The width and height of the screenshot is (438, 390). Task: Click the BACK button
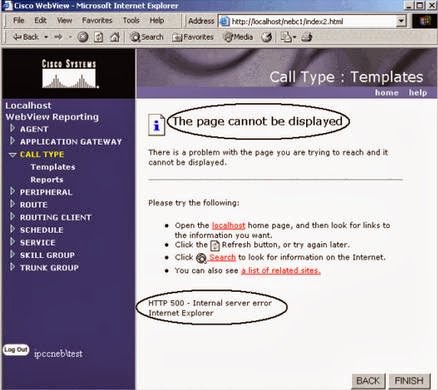point(368,381)
